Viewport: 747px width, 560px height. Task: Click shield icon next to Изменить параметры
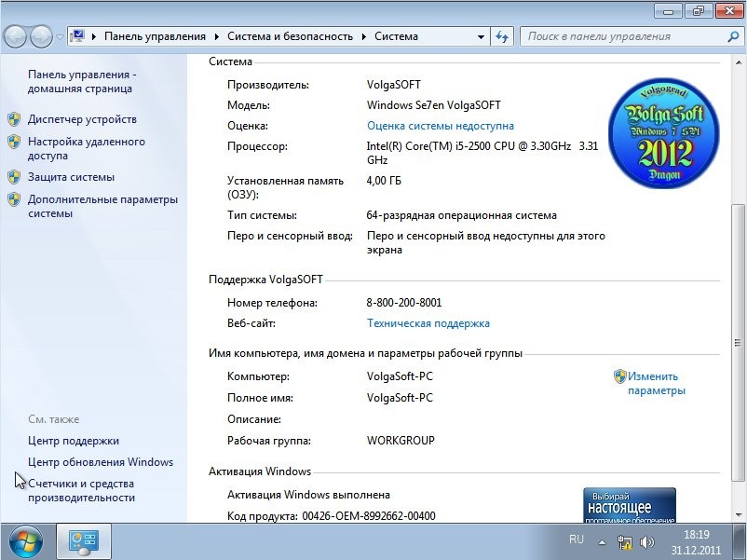619,376
